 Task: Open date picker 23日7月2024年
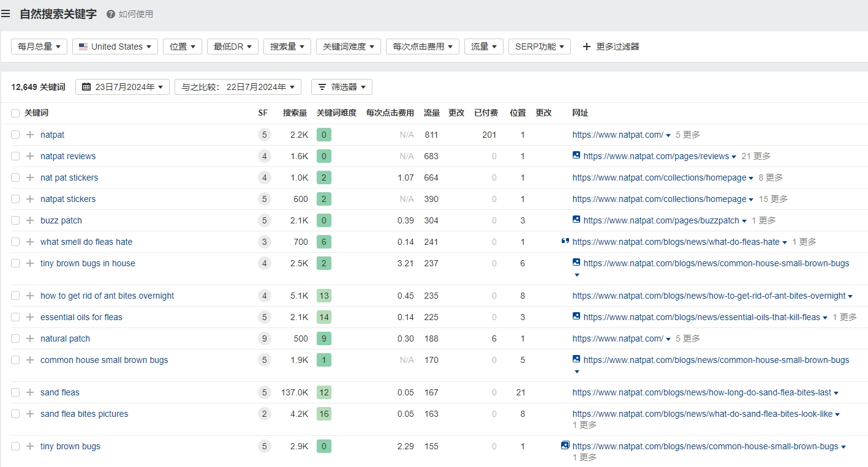[x=123, y=87]
